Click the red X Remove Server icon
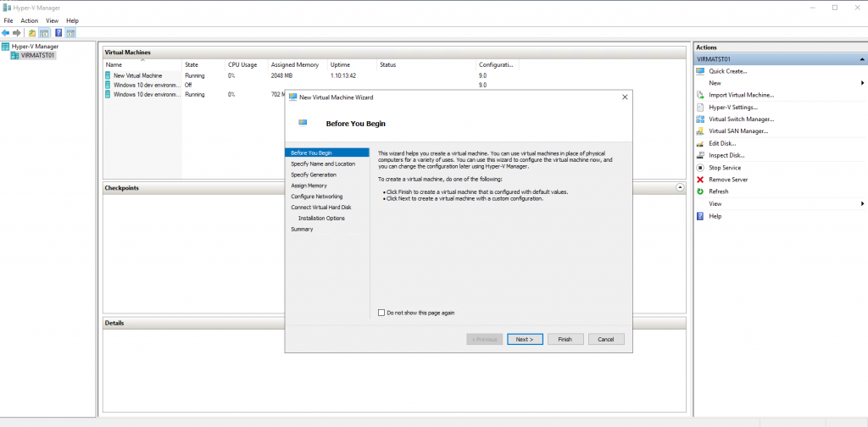Viewport: 868px width, 427px height. (x=700, y=180)
